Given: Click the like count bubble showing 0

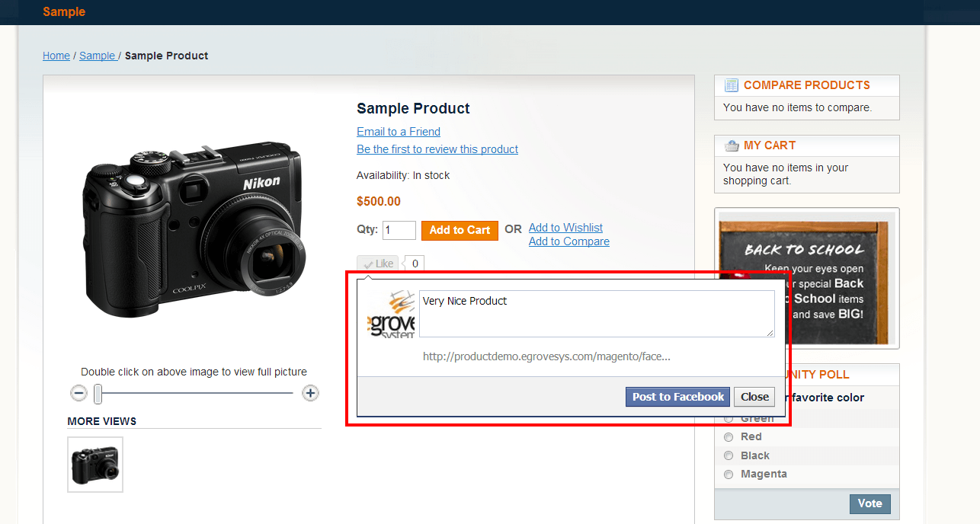Looking at the screenshot, I should [415, 264].
